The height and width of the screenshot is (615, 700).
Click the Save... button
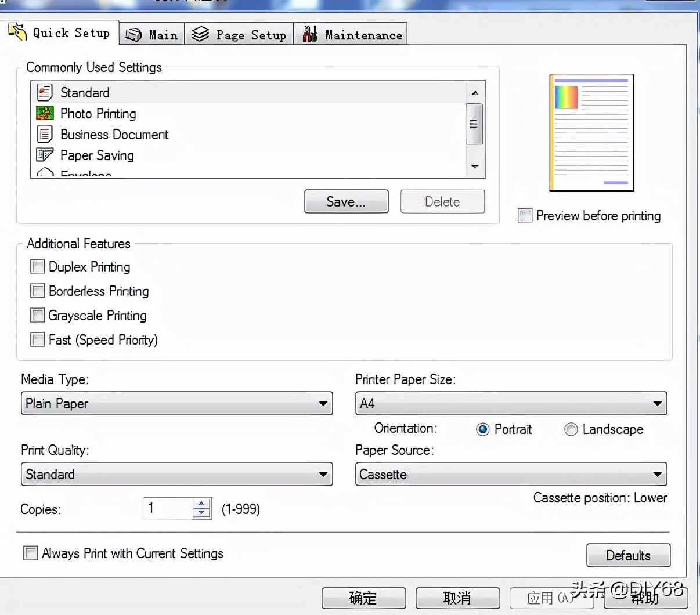[347, 201]
